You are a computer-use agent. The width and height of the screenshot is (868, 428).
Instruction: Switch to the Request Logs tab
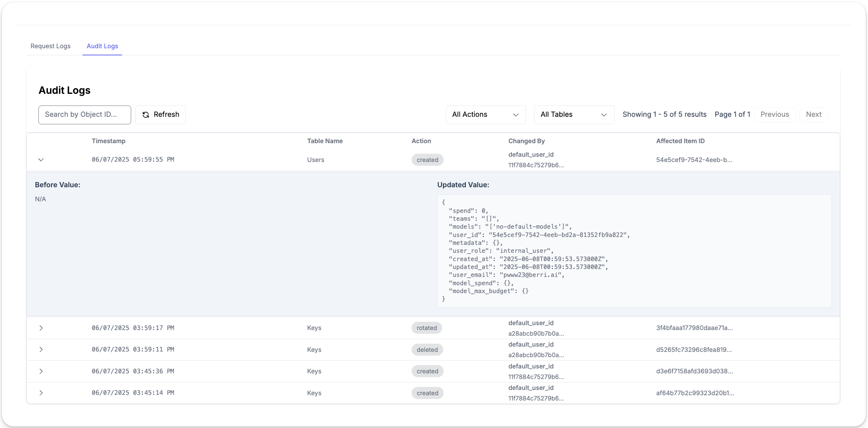51,46
